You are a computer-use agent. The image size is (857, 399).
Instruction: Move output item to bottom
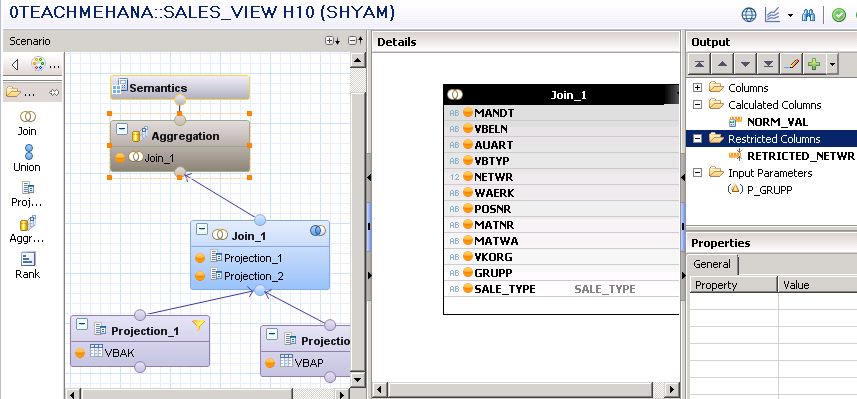(768, 64)
